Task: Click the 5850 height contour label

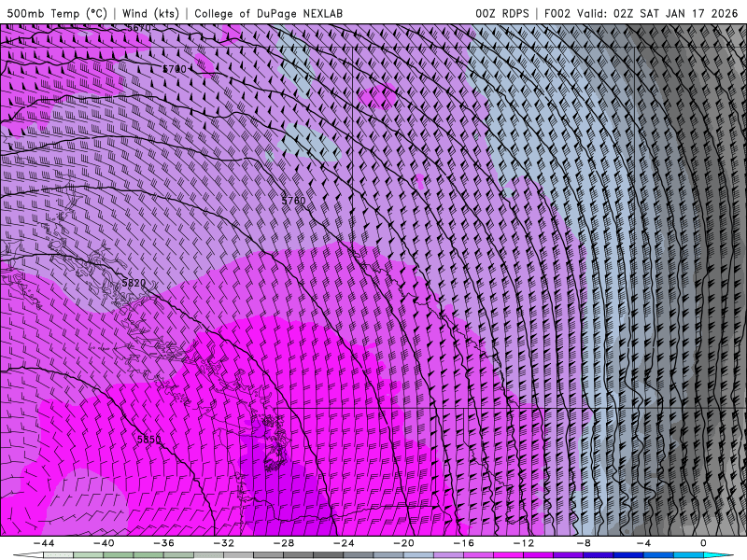Action: 149,439
